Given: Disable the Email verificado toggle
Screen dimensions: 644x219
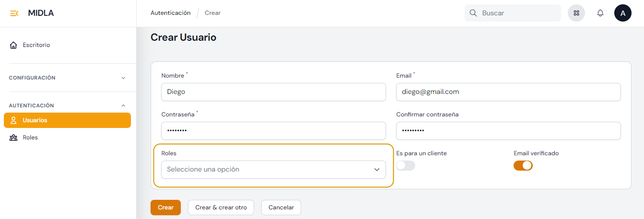Looking at the screenshot, I should tap(523, 166).
